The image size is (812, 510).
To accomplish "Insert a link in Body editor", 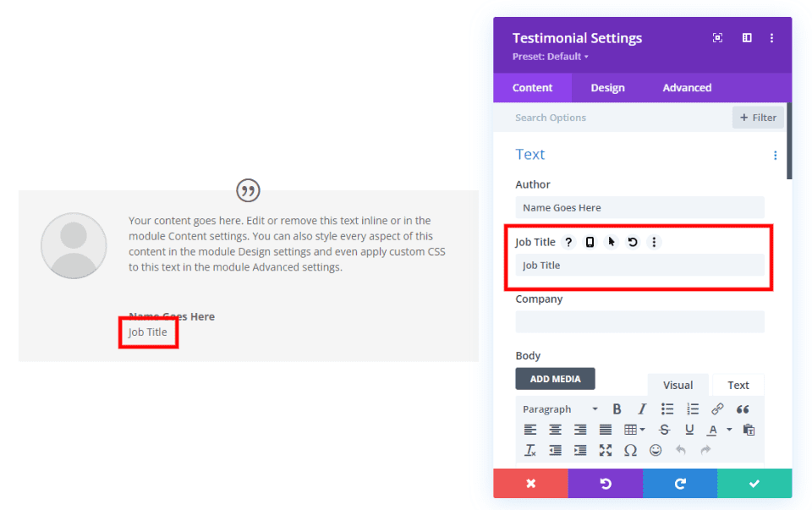I will (x=717, y=409).
